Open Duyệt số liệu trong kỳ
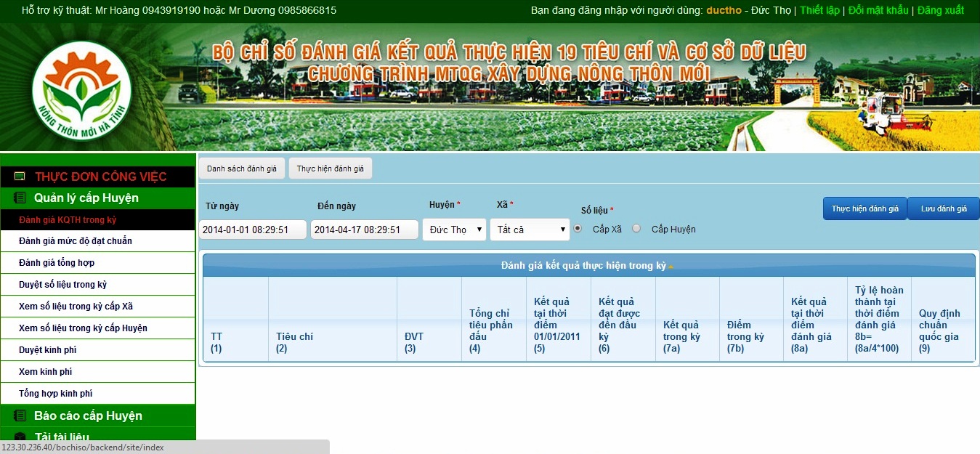 pos(98,285)
